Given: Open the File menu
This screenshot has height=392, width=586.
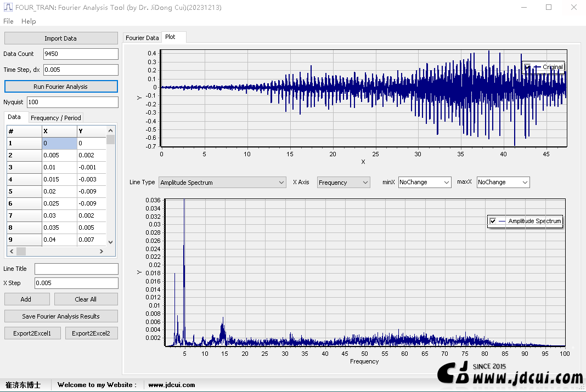Looking at the screenshot, I should click(8, 21).
